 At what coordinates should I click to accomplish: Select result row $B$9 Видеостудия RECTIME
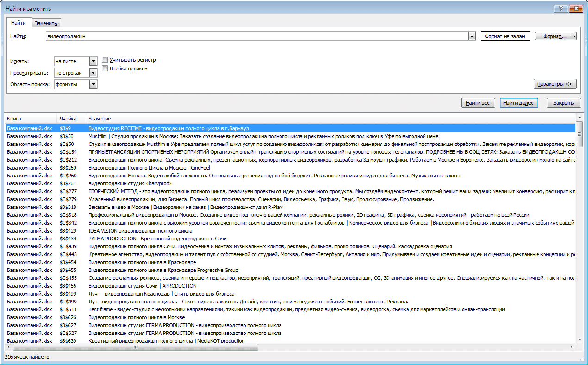point(290,128)
